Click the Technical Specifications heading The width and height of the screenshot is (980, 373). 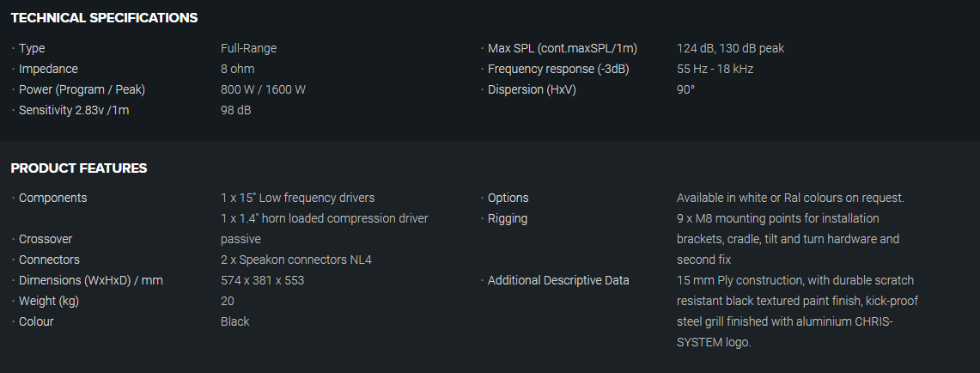click(104, 17)
